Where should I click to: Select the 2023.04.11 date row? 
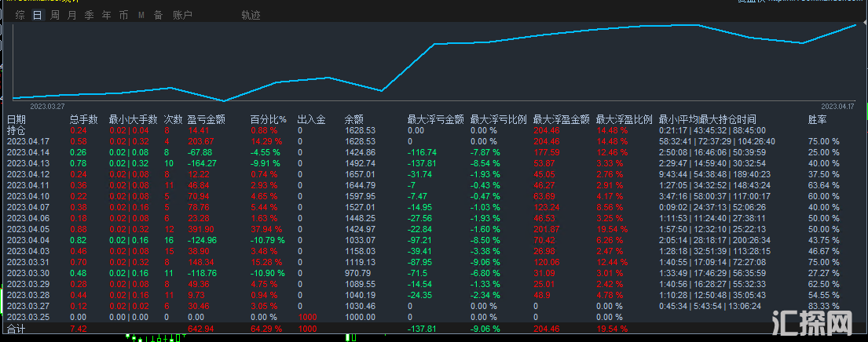tap(28, 185)
